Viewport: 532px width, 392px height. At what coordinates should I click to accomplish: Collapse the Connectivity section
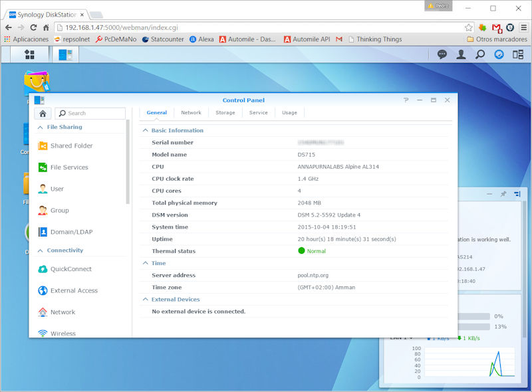coord(41,250)
